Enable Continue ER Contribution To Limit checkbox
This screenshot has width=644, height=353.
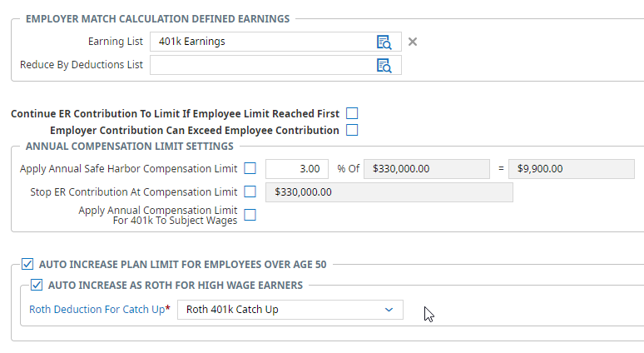click(x=352, y=113)
